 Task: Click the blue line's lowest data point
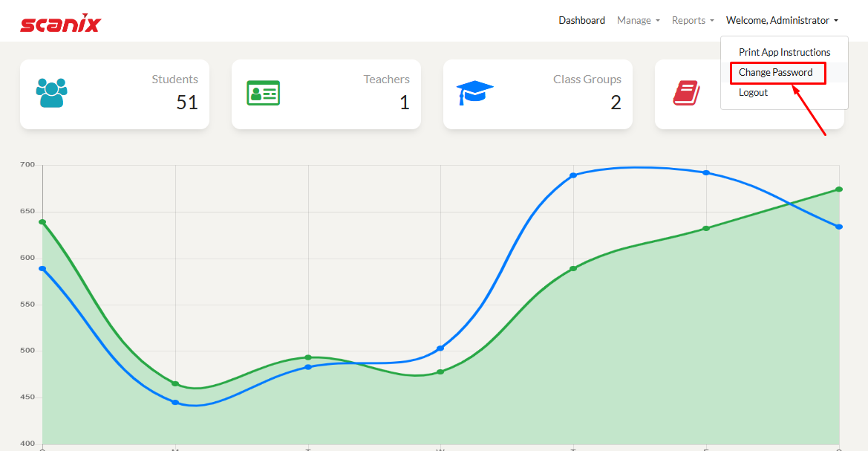pyautogui.click(x=175, y=402)
